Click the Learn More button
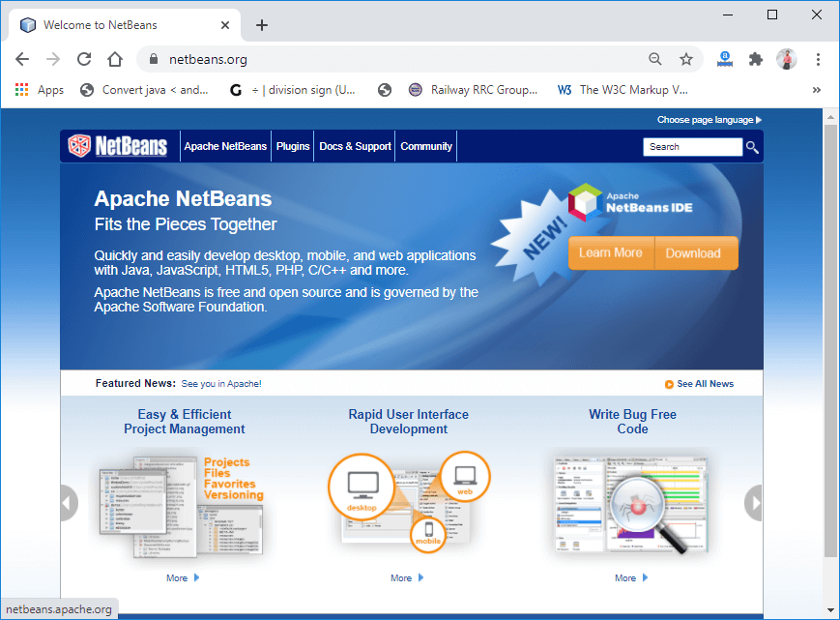Viewport: 840px width, 620px height. tap(611, 252)
